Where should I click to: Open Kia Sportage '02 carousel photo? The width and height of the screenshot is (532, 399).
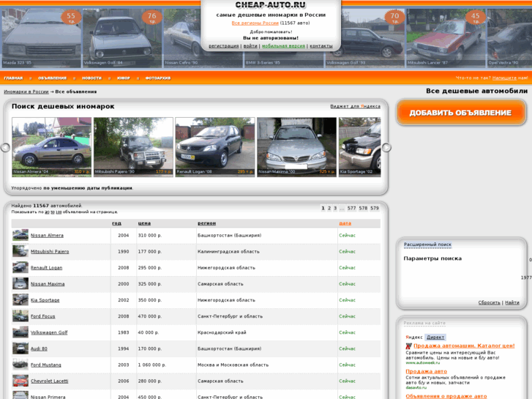pos(359,147)
